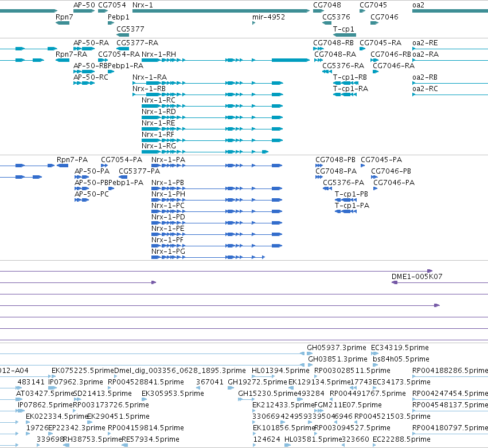The image size is (488, 448).
Task: Select the oa2 gene label
Action: (x=418, y=5)
